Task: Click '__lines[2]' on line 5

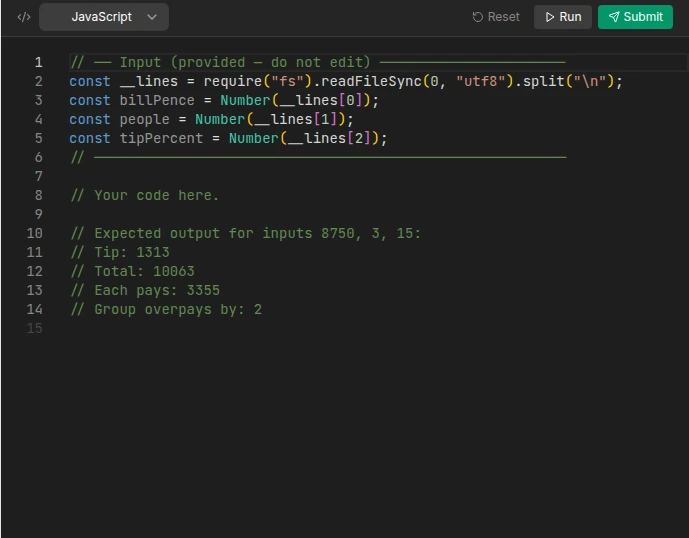Action: pyautogui.click(x=329, y=138)
